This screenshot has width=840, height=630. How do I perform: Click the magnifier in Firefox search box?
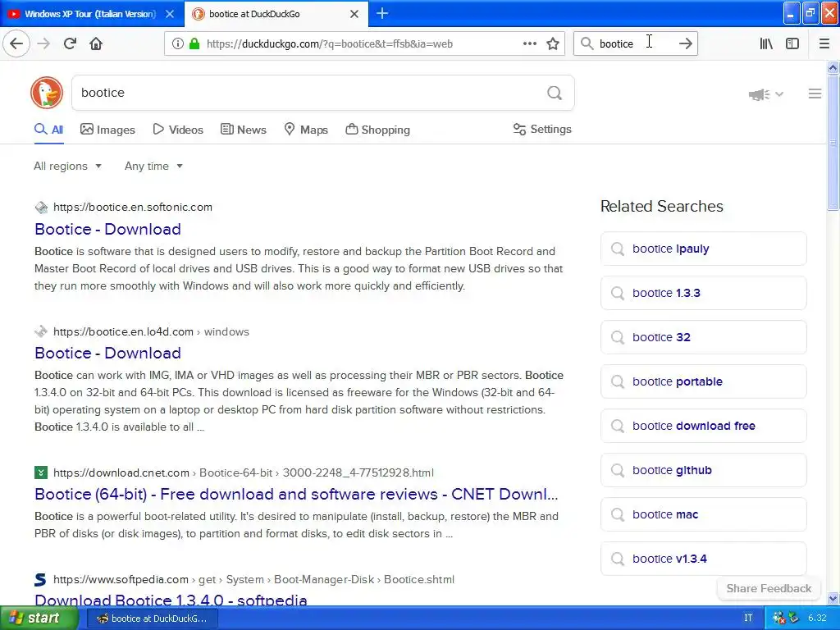[x=587, y=43]
